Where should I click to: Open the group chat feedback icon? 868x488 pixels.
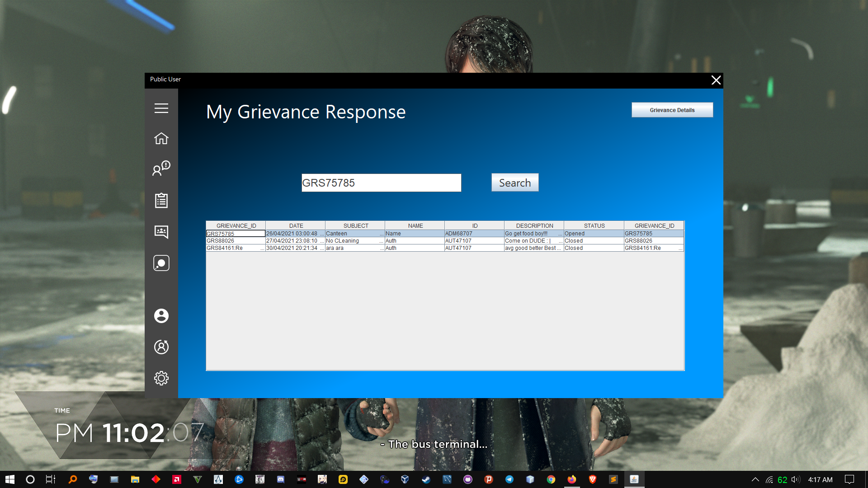(161, 232)
